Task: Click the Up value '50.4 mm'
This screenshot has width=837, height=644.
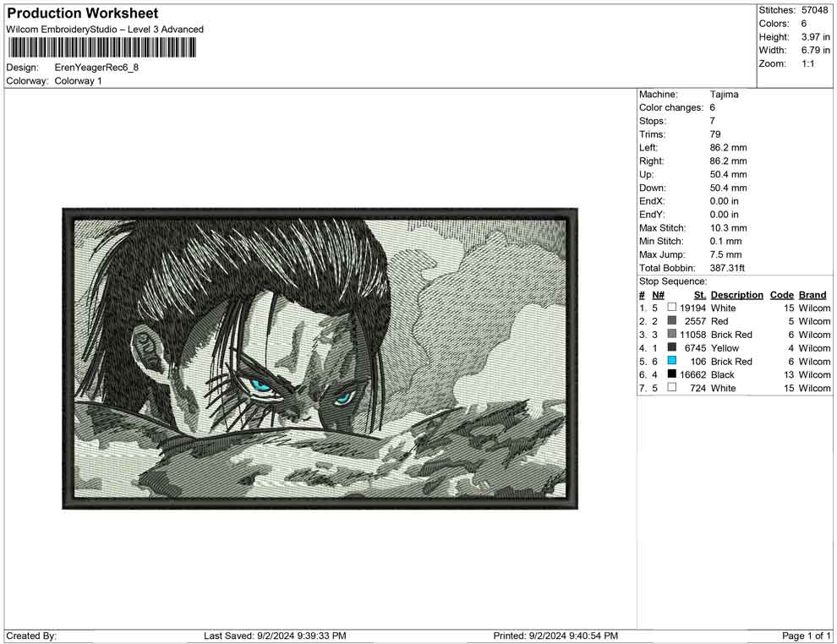Action: tap(729, 174)
